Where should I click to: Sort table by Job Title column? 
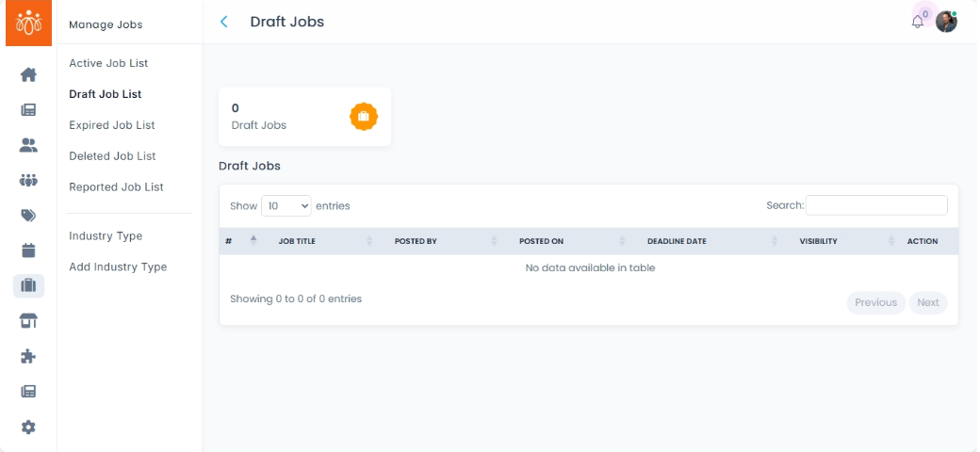click(297, 241)
